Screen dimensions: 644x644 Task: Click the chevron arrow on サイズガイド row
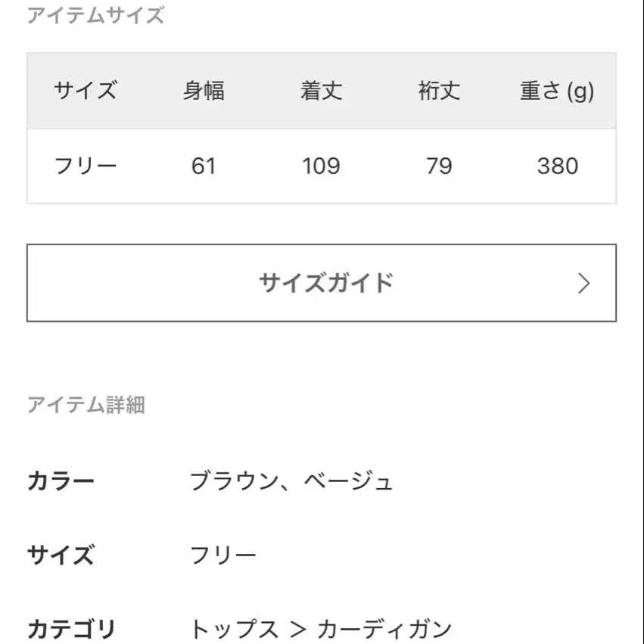click(x=583, y=283)
